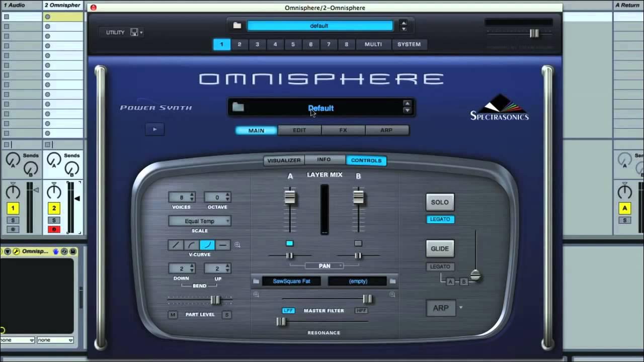Click glide layer B link icon
Screen dimensions: 644x362
pyautogui.click(x=464, y=282)
